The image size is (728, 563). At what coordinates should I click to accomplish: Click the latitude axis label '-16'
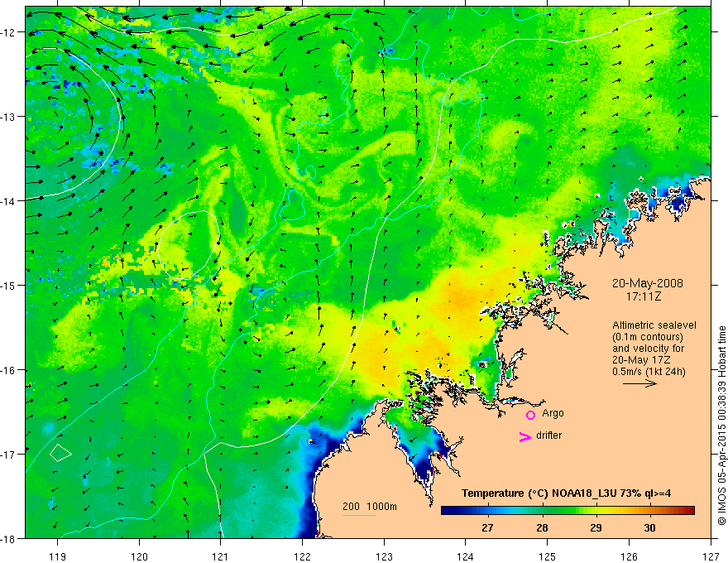click(8, 370)
